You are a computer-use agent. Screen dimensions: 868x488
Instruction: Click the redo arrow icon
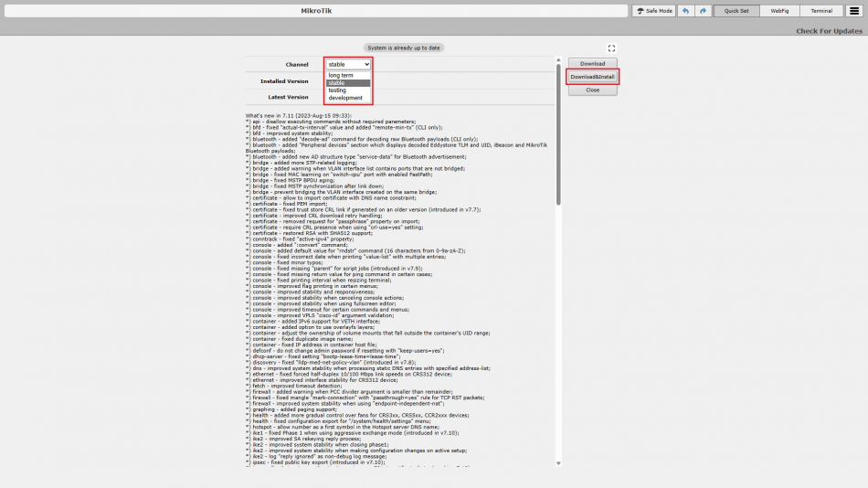pyautogui.click(x=703, y=11)
